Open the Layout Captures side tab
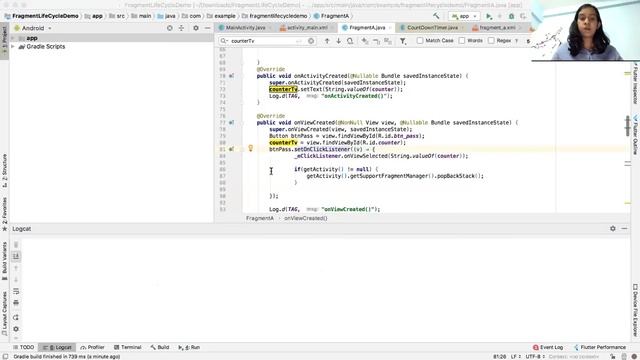Screen dimensions: 640x360 [x=4, y=313]
